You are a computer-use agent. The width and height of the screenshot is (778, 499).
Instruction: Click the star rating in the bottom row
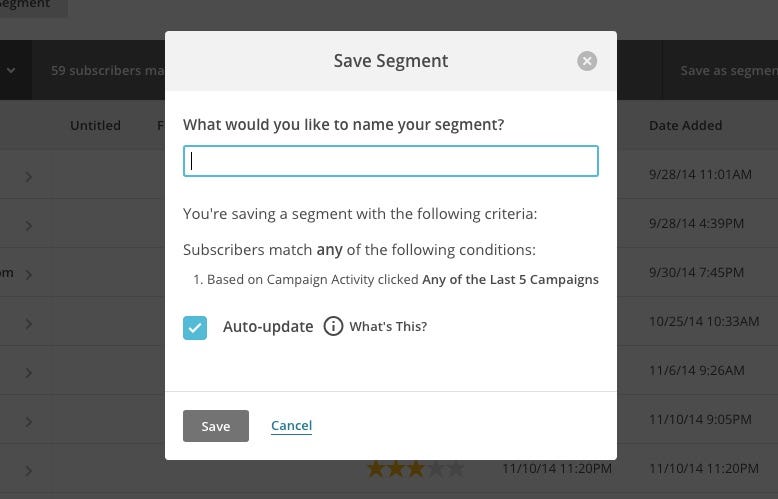pos(415,468)
